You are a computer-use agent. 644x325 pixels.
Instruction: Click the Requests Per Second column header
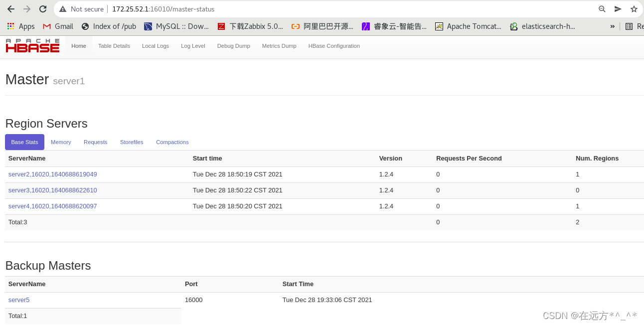[x=469, y=159]
